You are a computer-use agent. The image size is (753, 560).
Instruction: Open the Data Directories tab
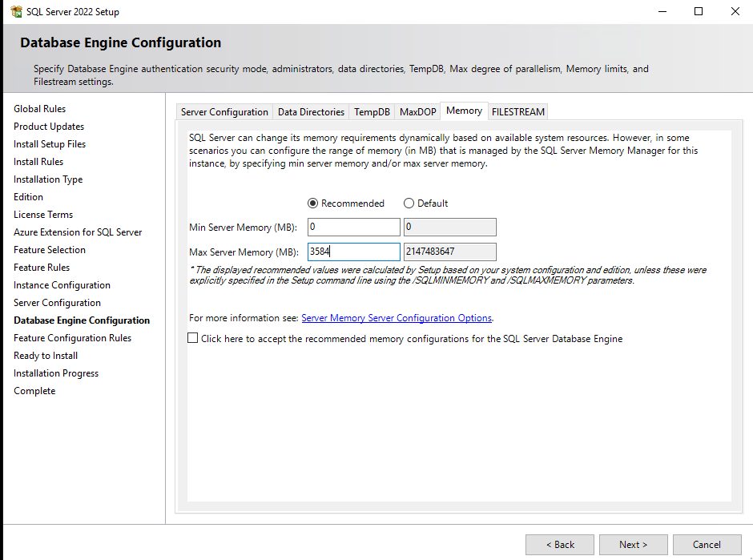point(311,112)
